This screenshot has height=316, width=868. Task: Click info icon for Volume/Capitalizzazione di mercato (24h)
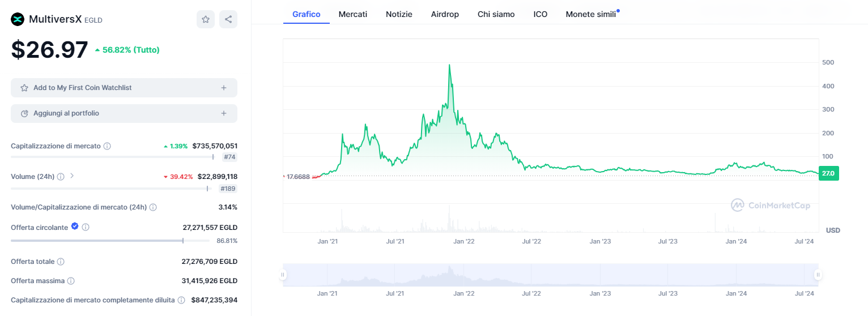153,207
